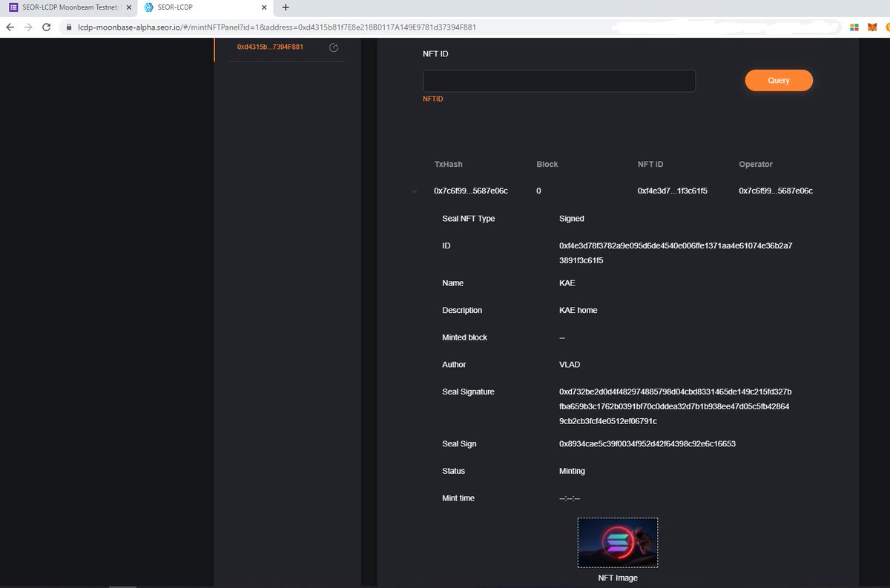This screenshot has height=588, width=890.
Task: Open the four-color squares extension icon
Action: pos(854,27)
